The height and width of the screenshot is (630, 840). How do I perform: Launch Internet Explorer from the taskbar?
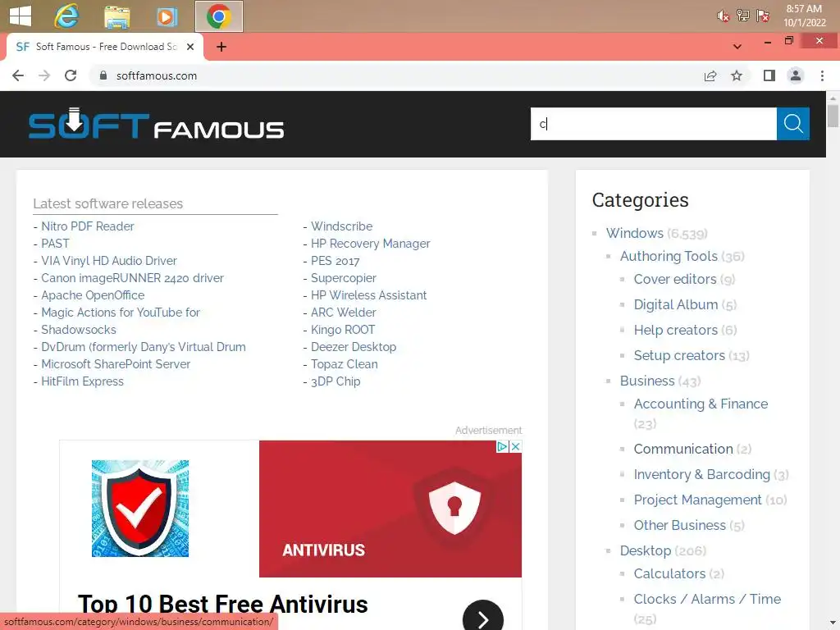(66, 16)
